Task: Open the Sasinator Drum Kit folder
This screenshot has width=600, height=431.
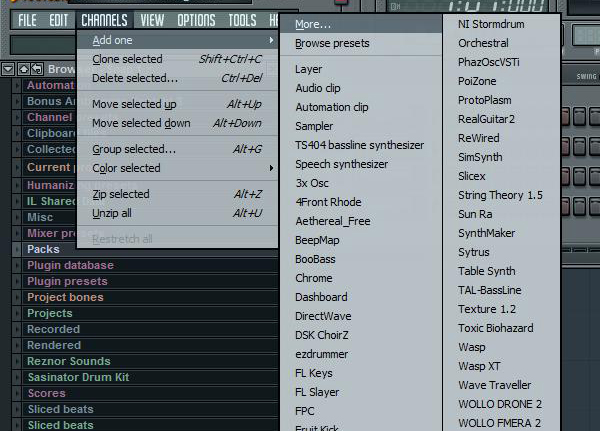Action: [x=150, y=377]
